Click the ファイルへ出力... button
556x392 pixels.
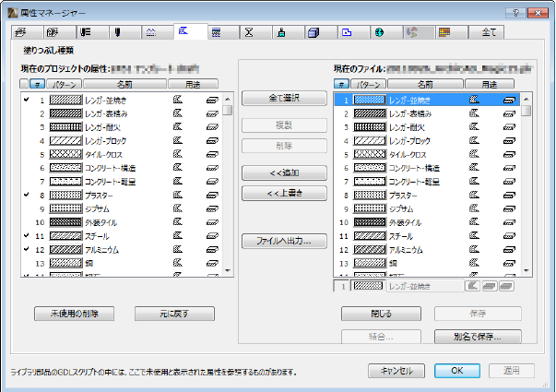click(x=284, y=242)
